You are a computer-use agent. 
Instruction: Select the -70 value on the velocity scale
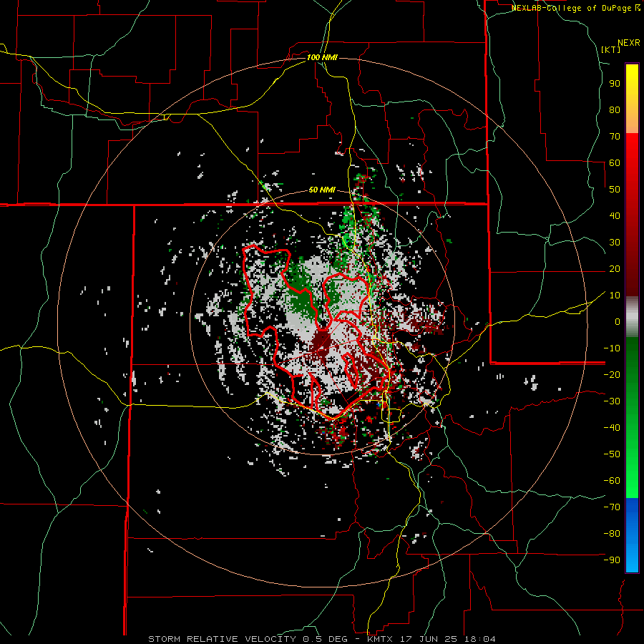pyautogui.click(x=612, y=507)
